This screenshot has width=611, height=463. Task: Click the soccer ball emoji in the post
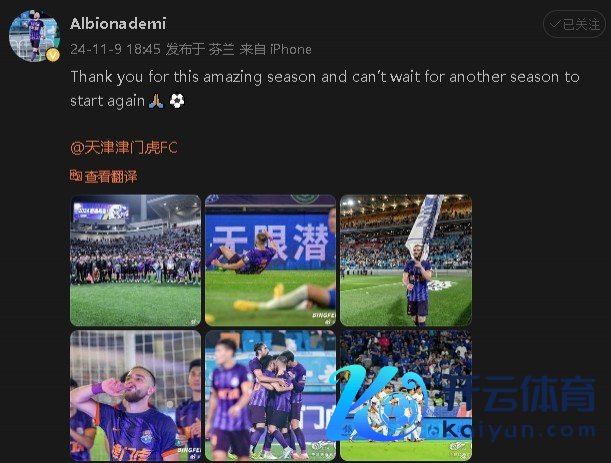(x=177, y=101)
